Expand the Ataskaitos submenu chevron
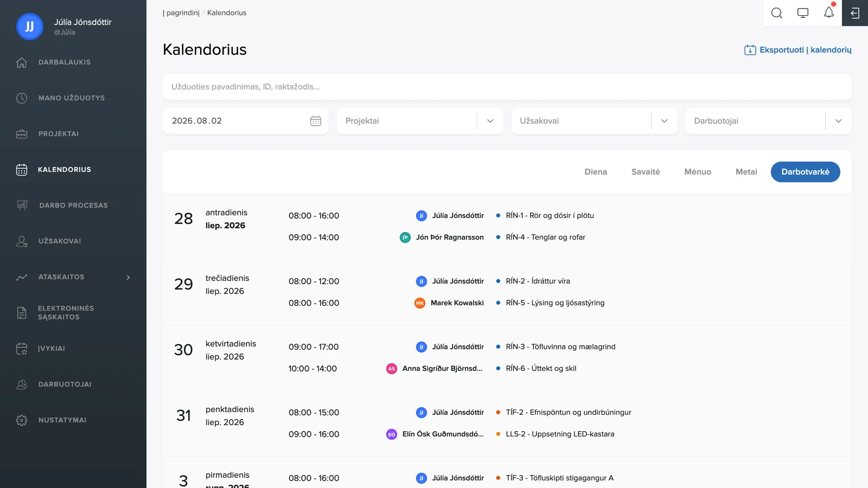The image size is (868, 488). coord(129,277)
